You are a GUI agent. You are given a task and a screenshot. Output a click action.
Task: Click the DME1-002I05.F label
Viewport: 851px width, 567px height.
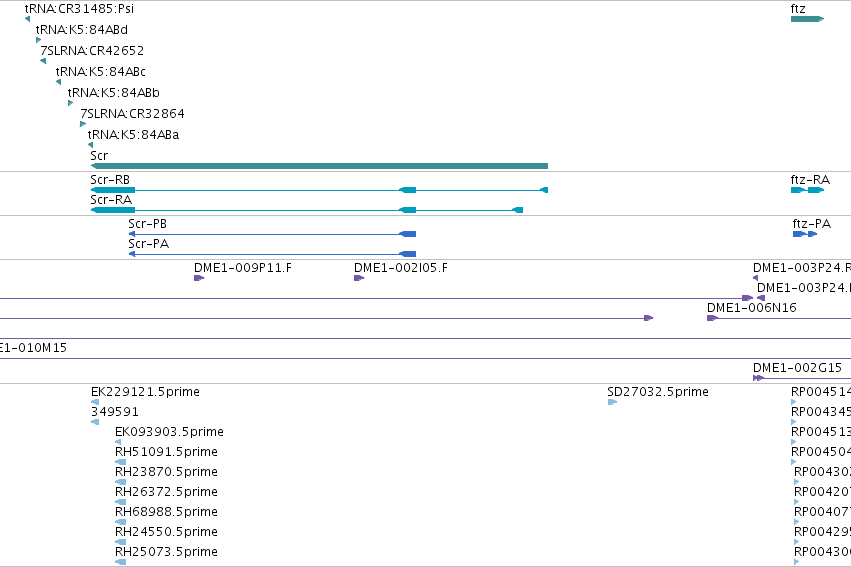click(x=401, y=267)
